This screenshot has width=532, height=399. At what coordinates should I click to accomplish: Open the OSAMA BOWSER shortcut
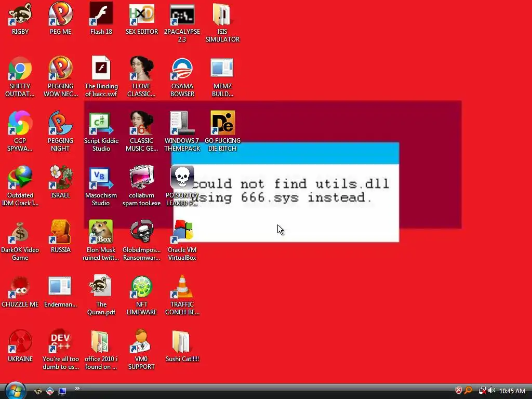[x=182, y=69]
